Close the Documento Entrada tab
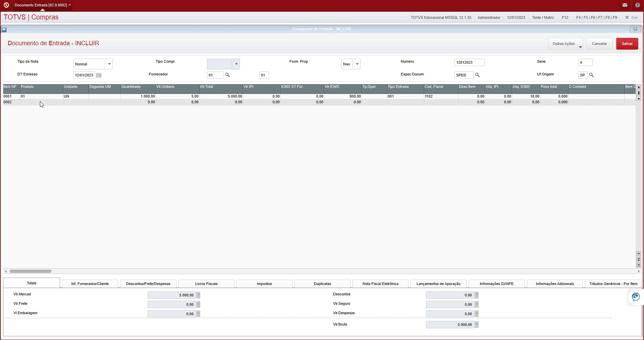The image size is (644, 340). coord(70,5)
